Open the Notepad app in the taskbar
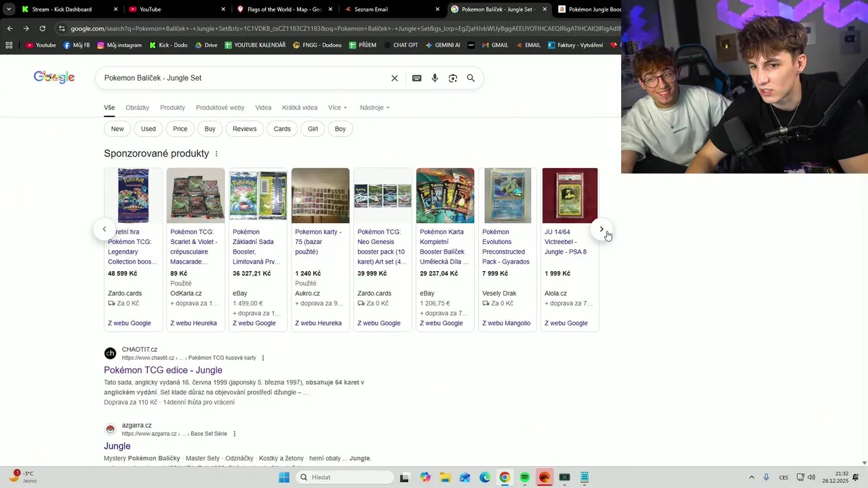The height and width of the screenshot is (488, 868). [x=585, y=477]
